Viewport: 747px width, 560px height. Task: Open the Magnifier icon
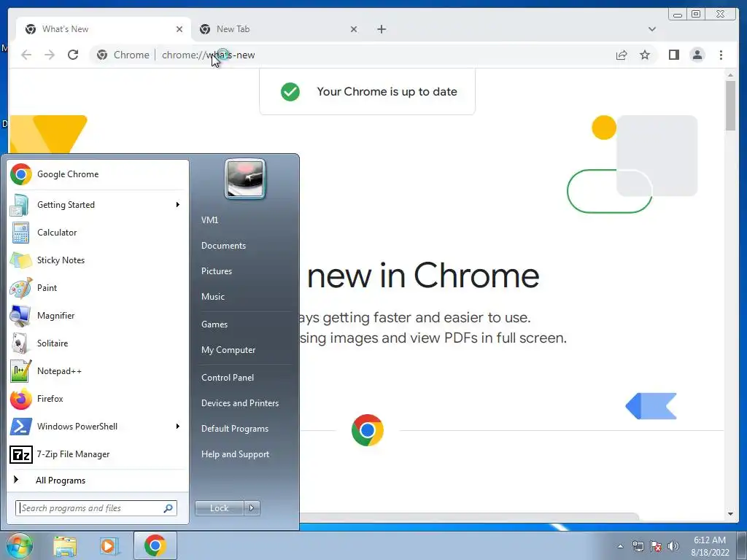pos(20,316)
